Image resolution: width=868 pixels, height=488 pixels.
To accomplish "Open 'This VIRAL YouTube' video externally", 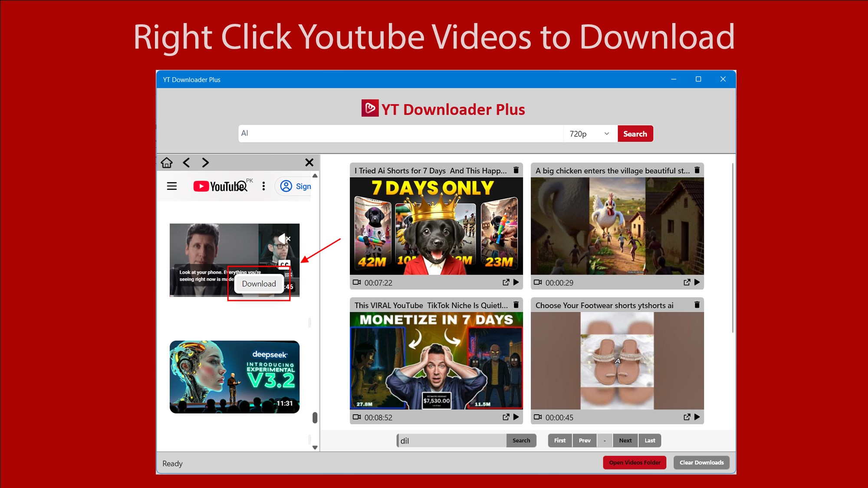I will [506, 417].
